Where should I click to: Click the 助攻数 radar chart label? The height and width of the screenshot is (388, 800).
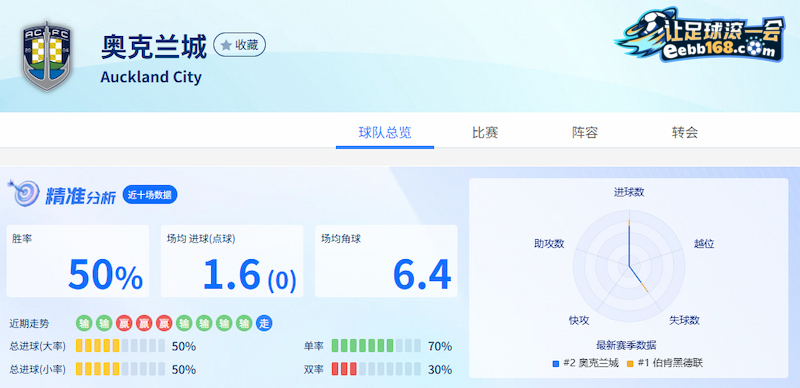point(549,244)
